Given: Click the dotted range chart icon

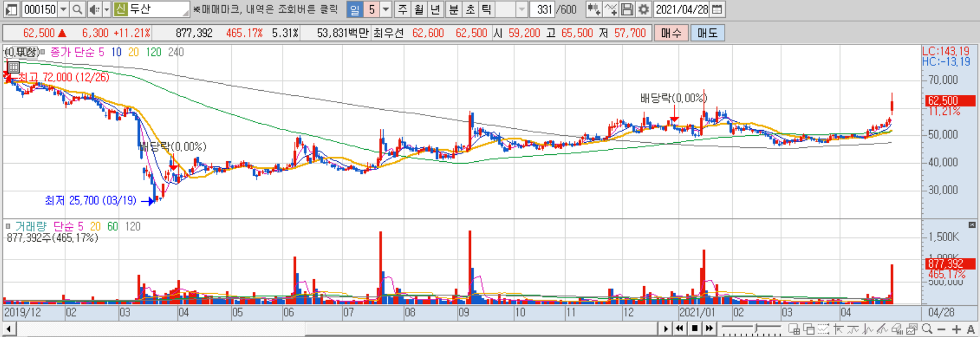Looking at the screenshot, I should (x=823, y=329).
